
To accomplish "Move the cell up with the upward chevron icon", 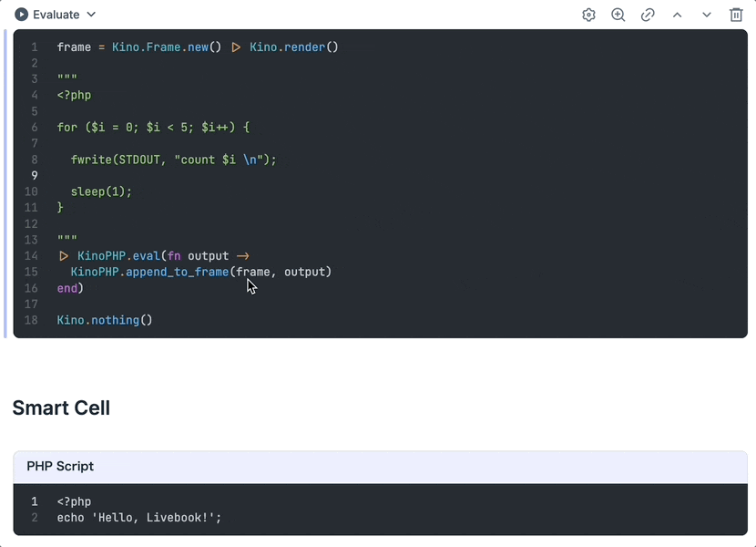I will tap(677, 15).
